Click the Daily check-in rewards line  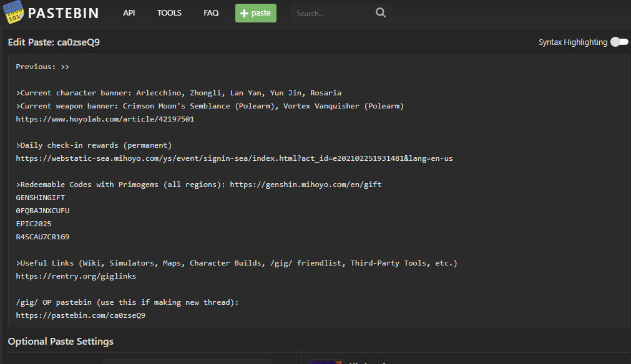pyautogui.click(x=94, y=145)
